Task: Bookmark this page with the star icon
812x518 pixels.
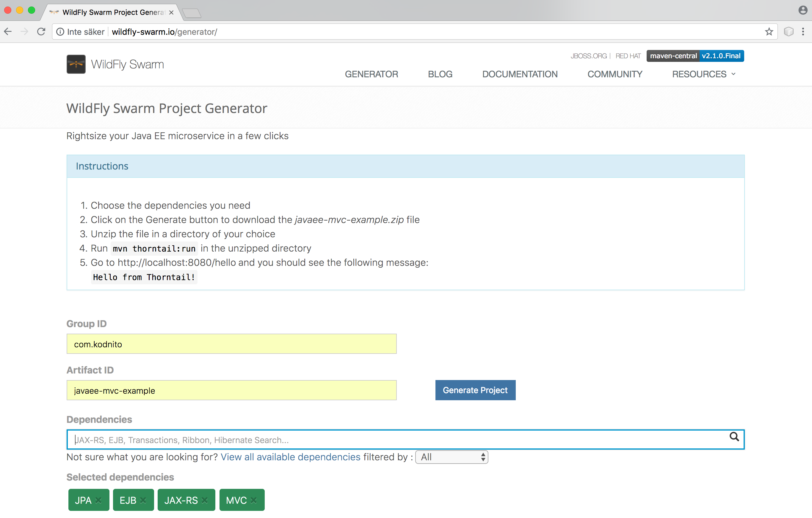Action: click(769, 32)
